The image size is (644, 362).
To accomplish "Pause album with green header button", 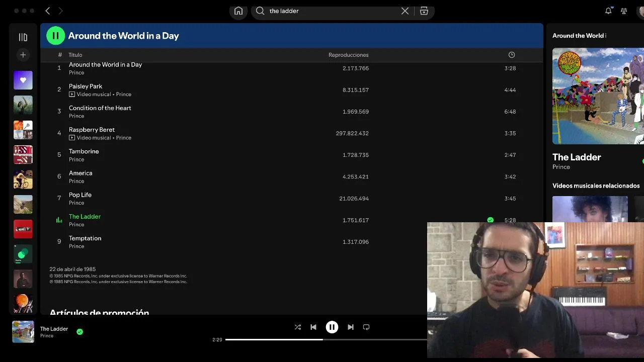I will click(56, 36).
